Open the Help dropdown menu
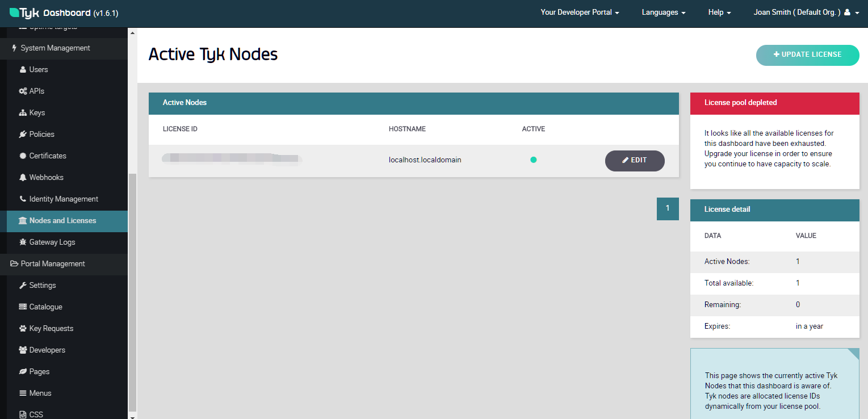Viewport: 868px width, 419px height. point(719,12)
